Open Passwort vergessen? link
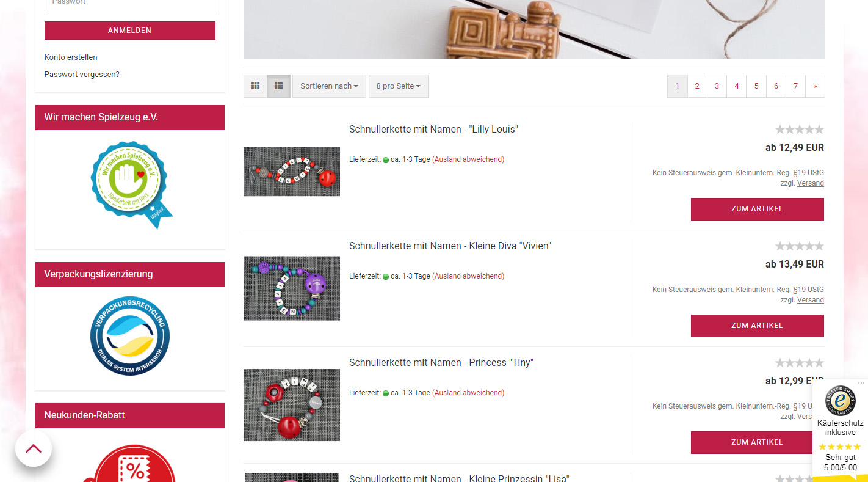The width and height of the screenshot is (868, 482). 82,75
